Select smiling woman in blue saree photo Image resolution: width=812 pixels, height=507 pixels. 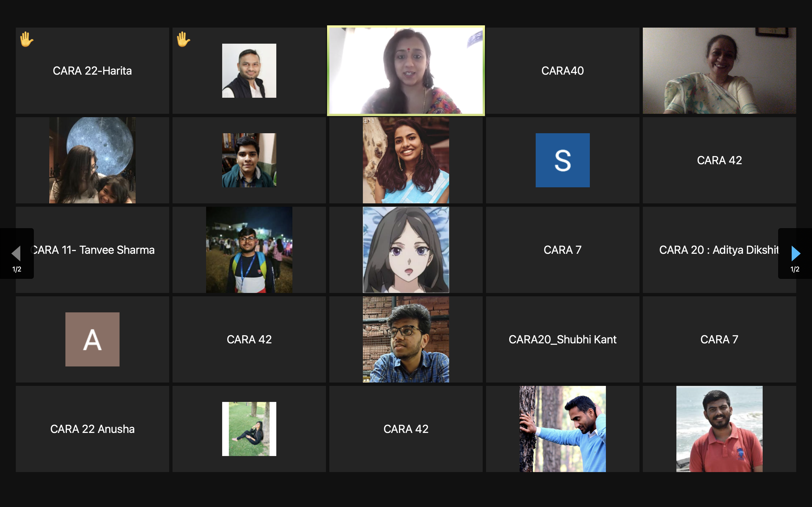[406, 160]
